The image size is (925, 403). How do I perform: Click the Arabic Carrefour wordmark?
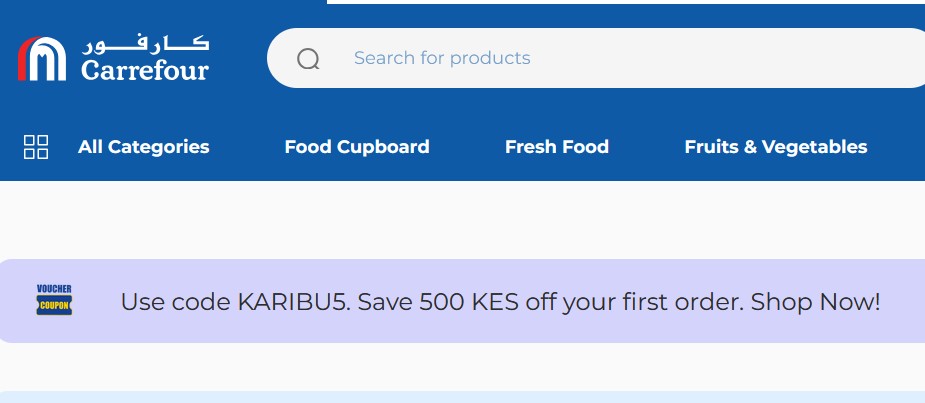tap(145, 46)
